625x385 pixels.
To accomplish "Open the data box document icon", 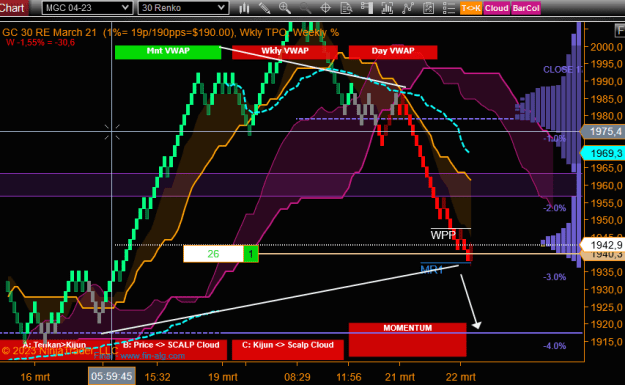I will (346, 8).
